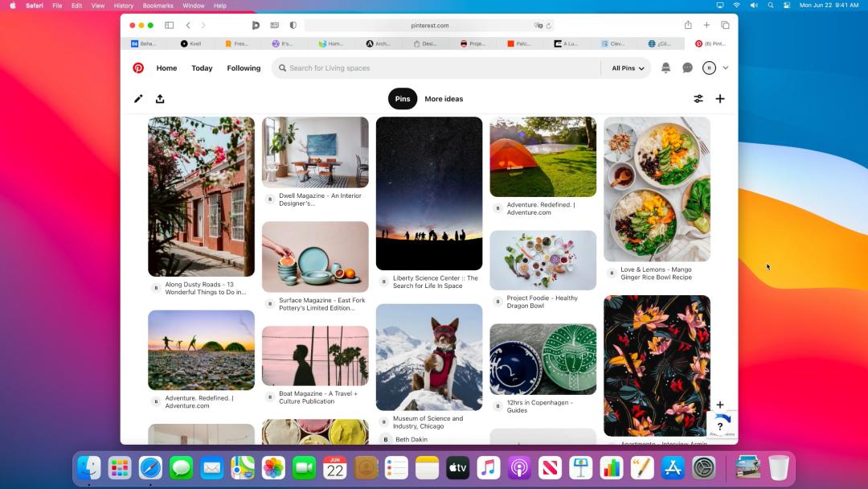Open the Window menu
868x489 pixels.
[193, 6]
